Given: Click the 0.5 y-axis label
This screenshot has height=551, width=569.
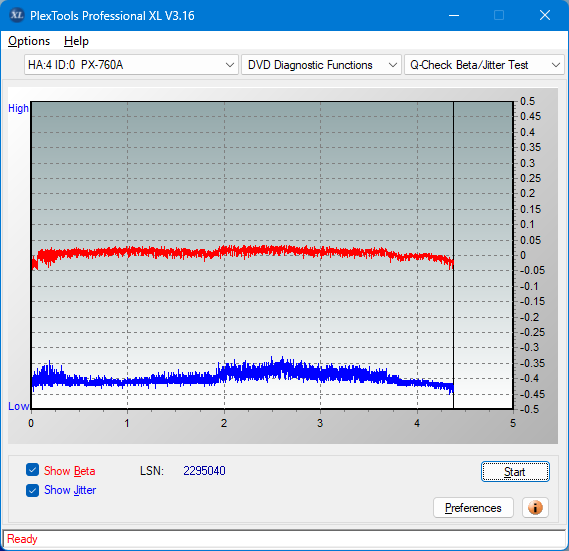Looking at the screenshot, I should click(527, 101).
